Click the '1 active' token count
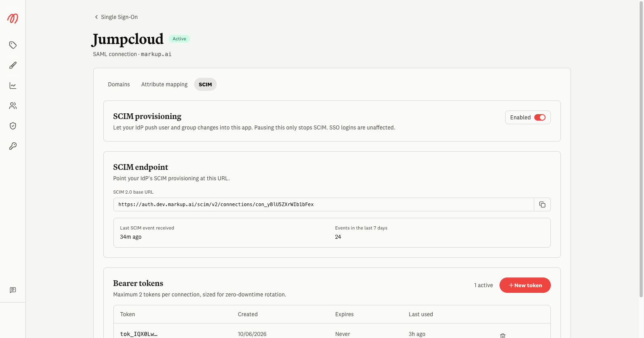The height and width of the screenshot is (338, 644). 483,285
